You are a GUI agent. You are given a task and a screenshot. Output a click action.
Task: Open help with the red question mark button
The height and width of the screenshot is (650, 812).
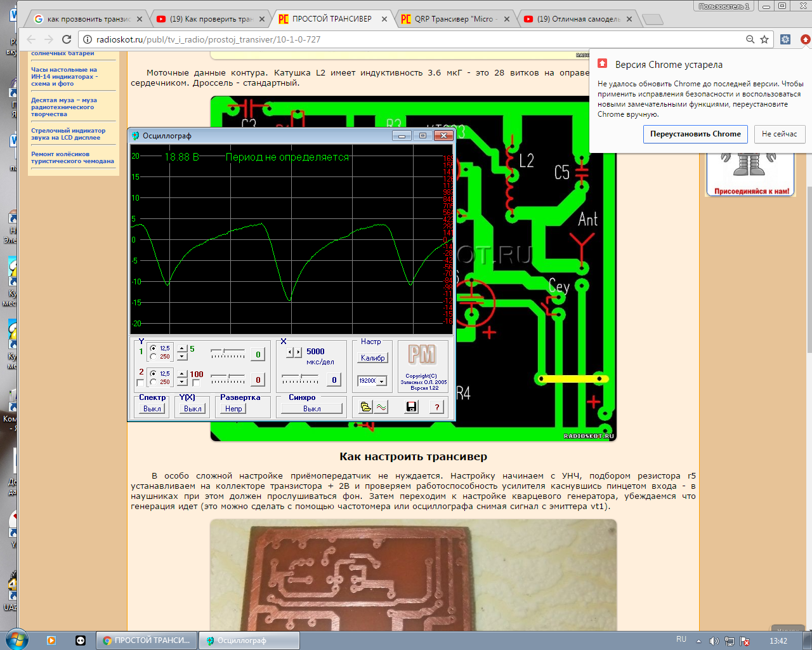[x=437, y=407]
